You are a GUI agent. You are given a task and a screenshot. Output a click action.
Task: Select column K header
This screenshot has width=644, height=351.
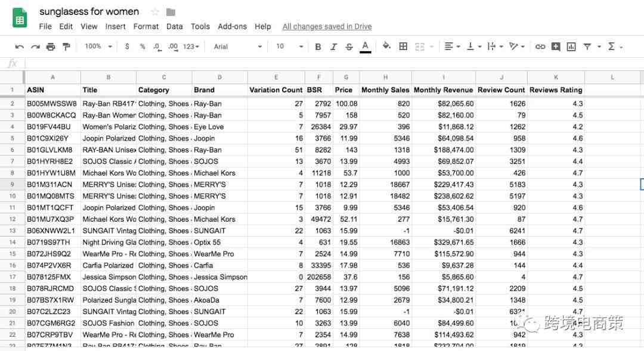[x=556, y=77]
